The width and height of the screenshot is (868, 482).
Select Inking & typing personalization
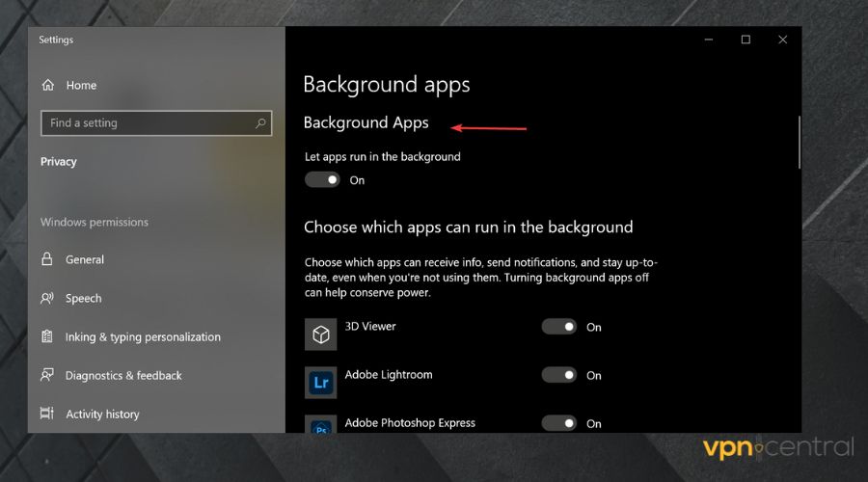click(143, 336)
